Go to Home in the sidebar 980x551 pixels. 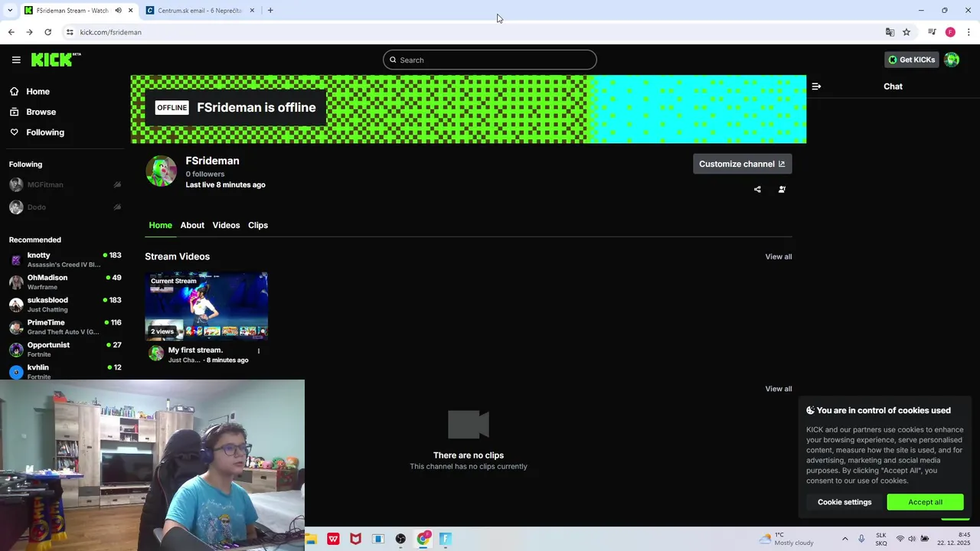pos(30,91)
